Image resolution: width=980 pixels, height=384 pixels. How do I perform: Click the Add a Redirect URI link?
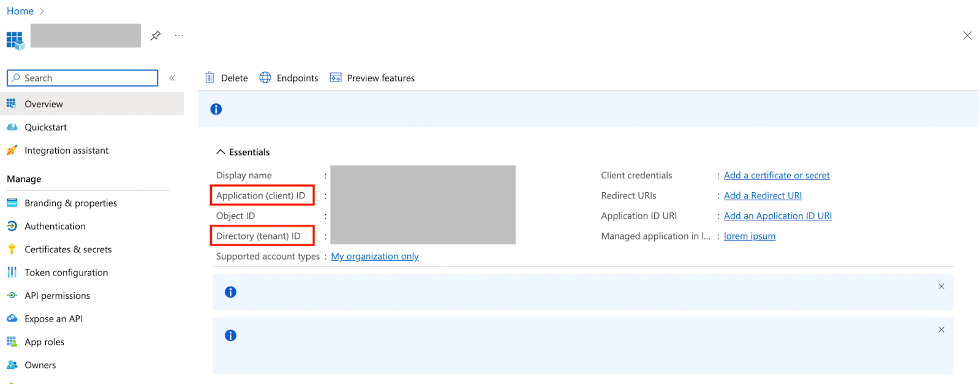(763, 195)
